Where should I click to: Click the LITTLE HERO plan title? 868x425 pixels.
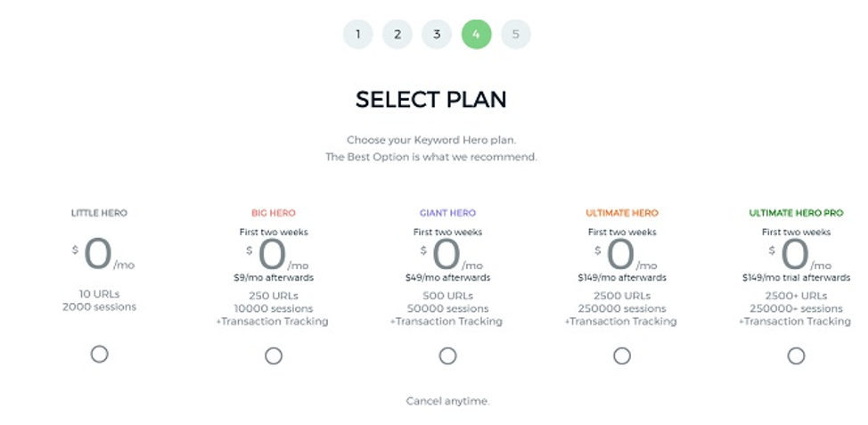point(99,213)
